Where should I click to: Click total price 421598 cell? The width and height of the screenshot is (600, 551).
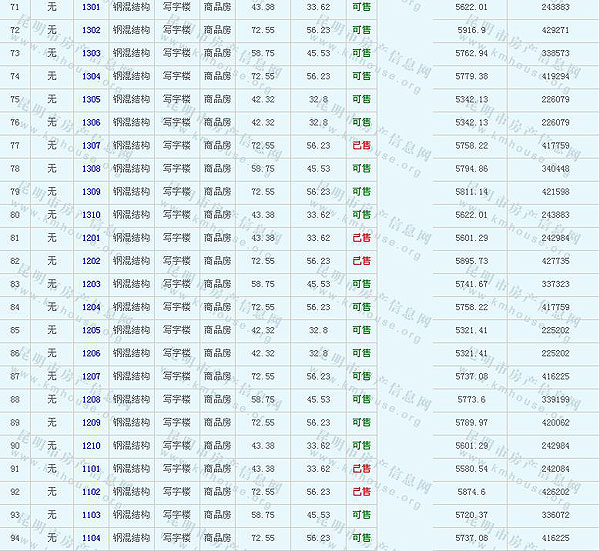point(556,191)
